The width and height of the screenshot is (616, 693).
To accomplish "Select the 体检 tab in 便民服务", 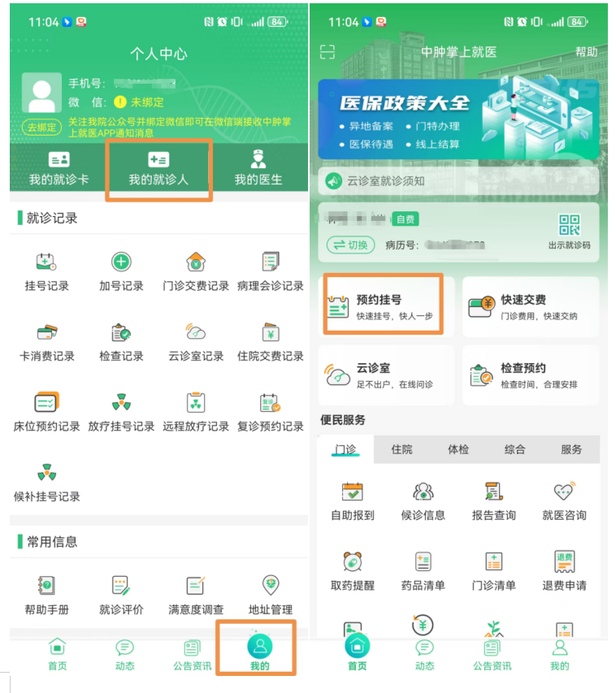I will [458, 449].
